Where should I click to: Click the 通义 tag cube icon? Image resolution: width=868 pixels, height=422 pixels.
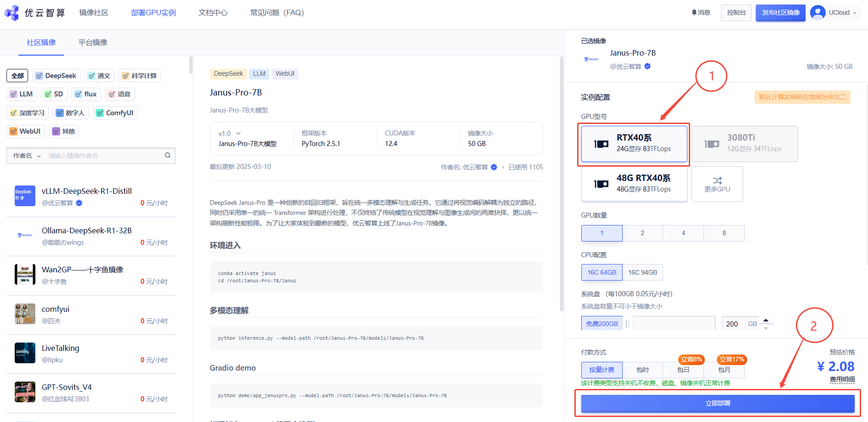point(91,76)
